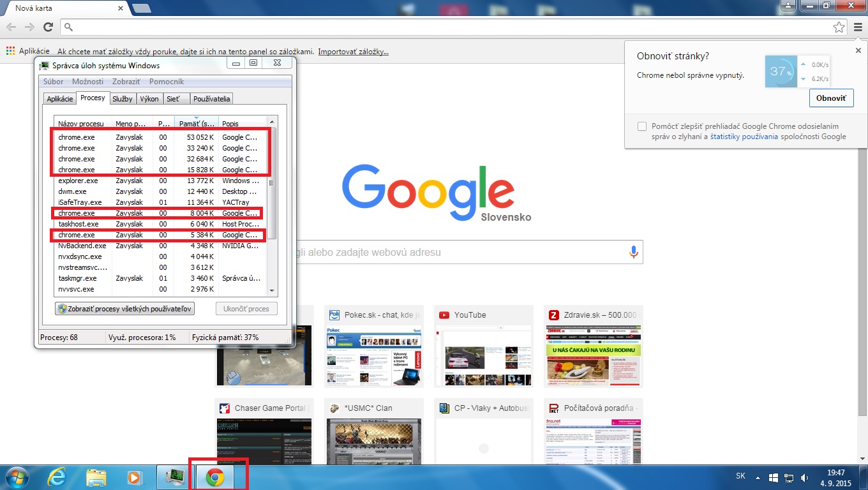Click the 37% memory usage circle
The height and width of the screenshot is (490, 868).
click(x=781, y=71)
